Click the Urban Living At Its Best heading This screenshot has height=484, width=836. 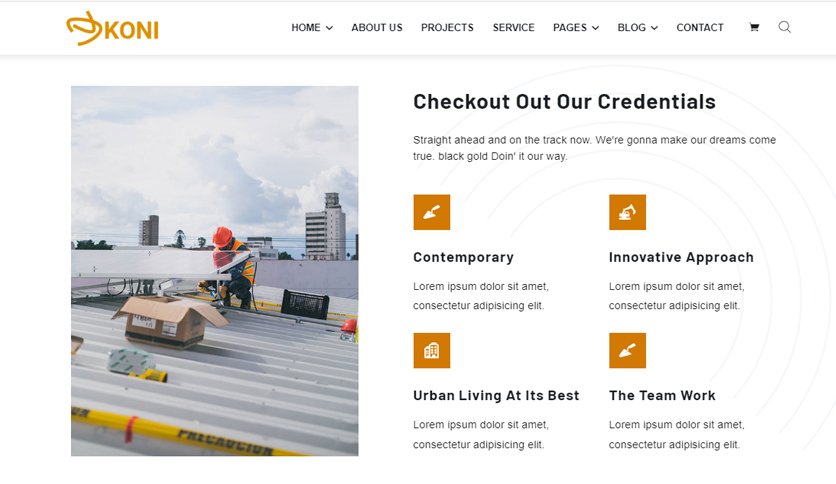496,396
